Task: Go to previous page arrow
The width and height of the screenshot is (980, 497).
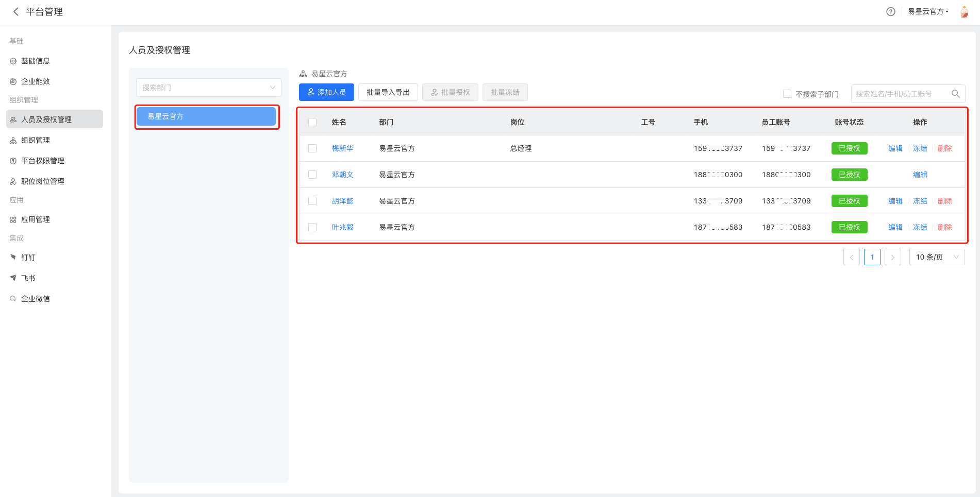Action: tap(852, 257)
